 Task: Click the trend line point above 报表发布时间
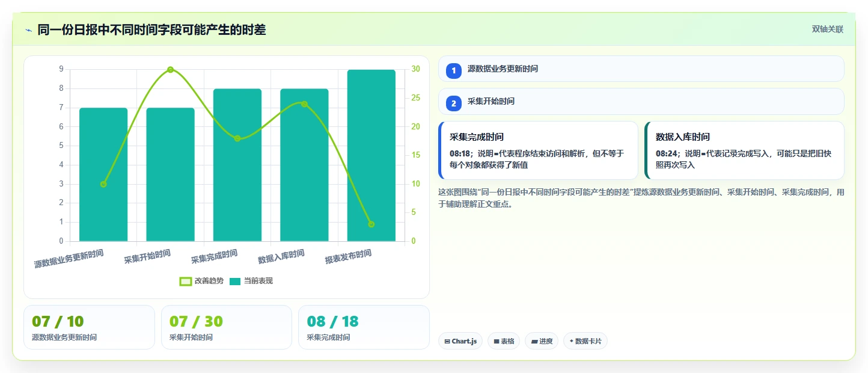(371, 224)
